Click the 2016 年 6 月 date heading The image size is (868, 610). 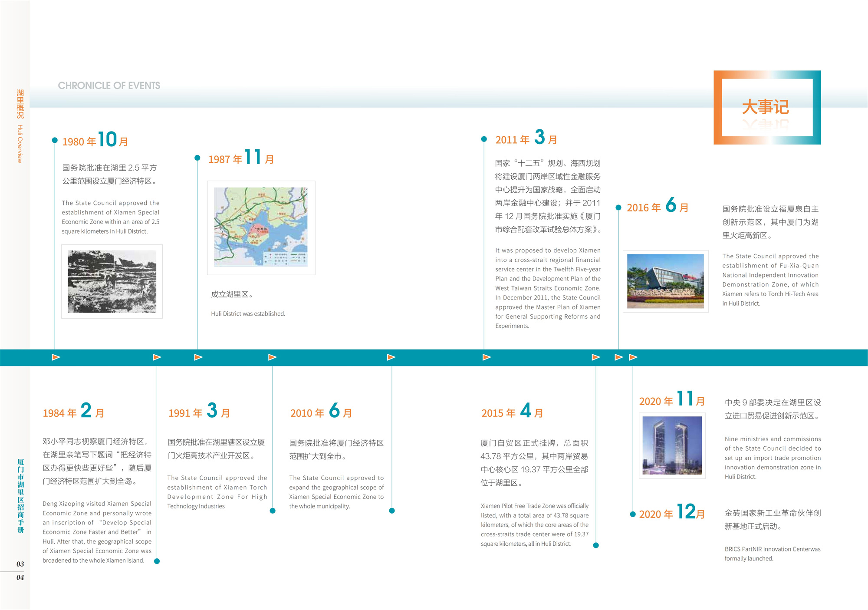[658, 205]
